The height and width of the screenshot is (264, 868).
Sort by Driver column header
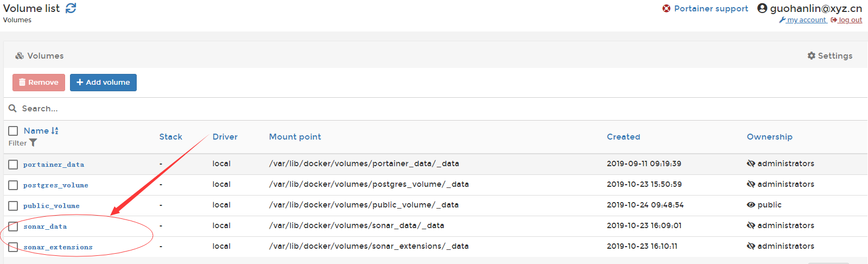pos(225,137)
